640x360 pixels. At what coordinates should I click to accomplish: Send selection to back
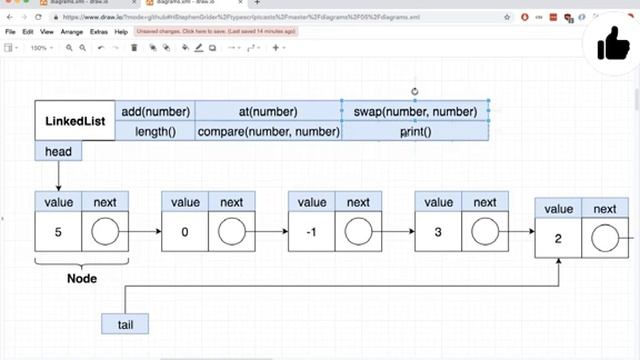tap(167, 48)
